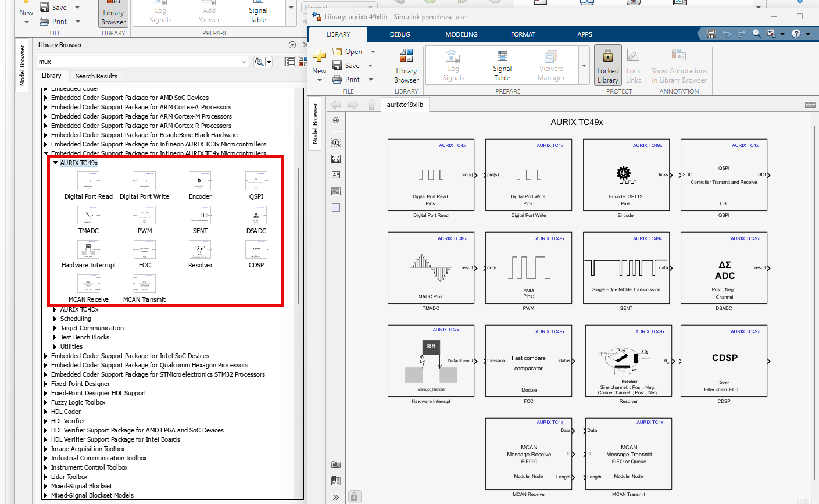The width and height of the screenshot is (819, 504).
Task: Expand the Scheduling tree node
Action: click(x=56, y=319)
